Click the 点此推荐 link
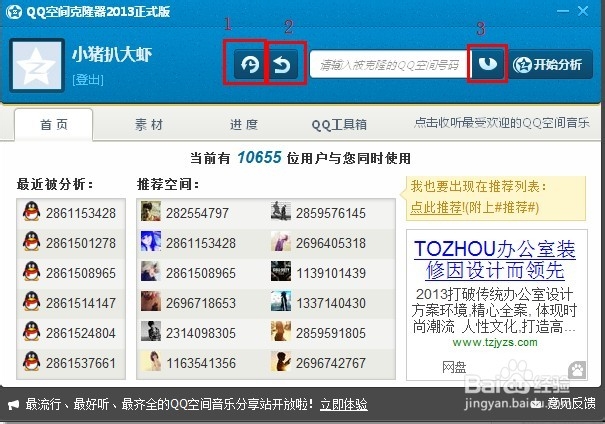The image size is (605, 424). click(x=436, y=208)
